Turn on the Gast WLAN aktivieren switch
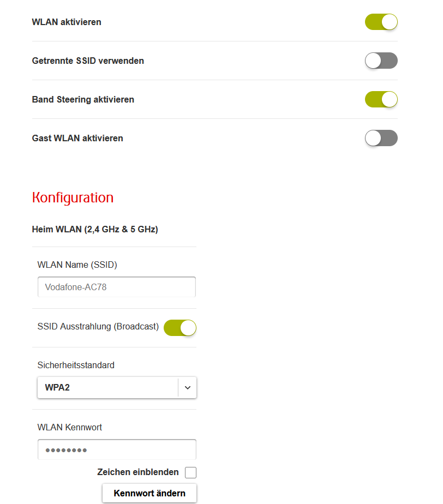 click(381, 138)
